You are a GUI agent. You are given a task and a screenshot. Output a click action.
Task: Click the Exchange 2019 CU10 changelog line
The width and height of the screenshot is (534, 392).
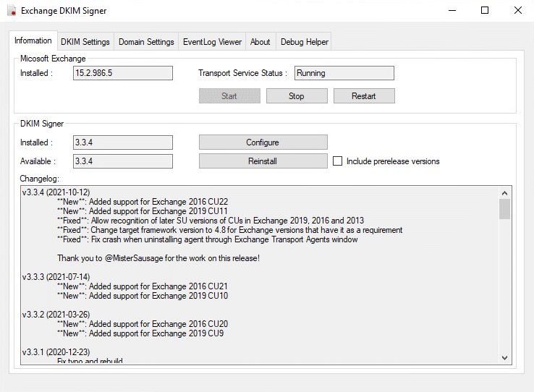point(143,296)
